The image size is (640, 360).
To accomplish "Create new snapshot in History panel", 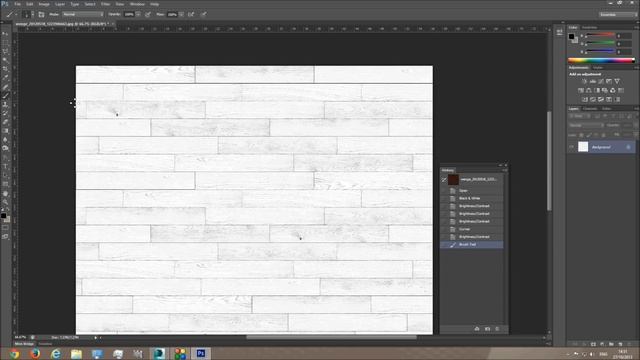I will [487, 329].
